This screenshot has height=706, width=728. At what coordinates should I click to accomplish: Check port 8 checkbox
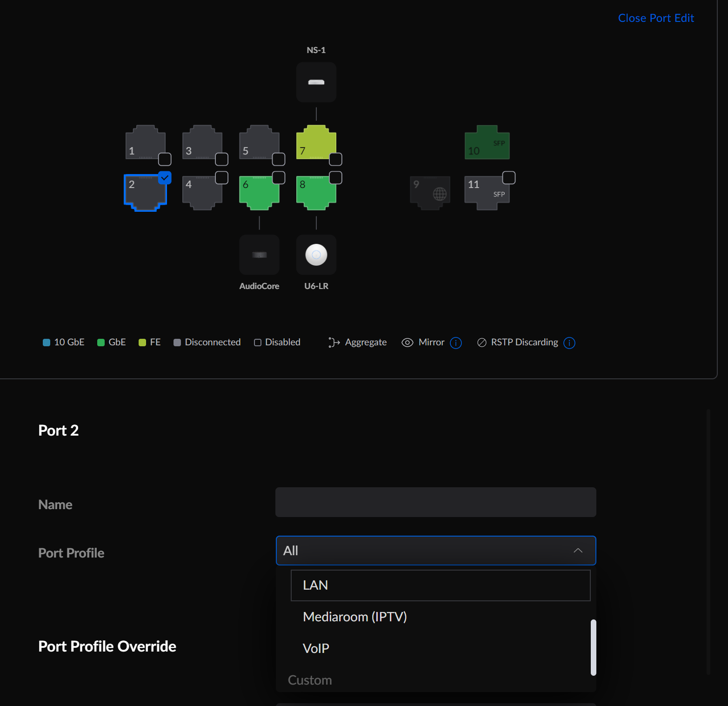[x=335, y=178]
